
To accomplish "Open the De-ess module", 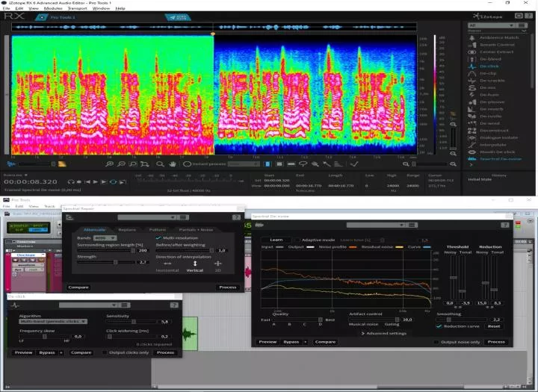I will click(487, 87).
